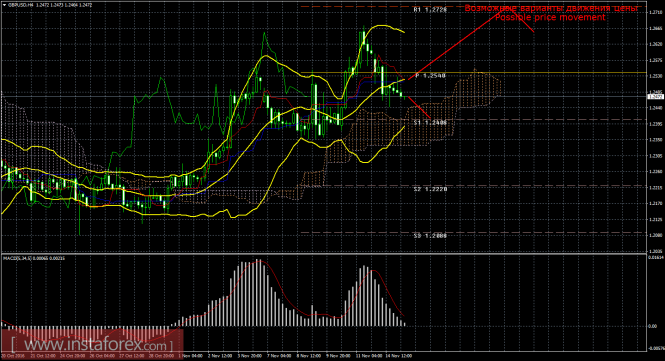Screen dimensions: 665x361
Task: Click the 7 Nov 04:00 time axis label
Action: tap(279, 356)
